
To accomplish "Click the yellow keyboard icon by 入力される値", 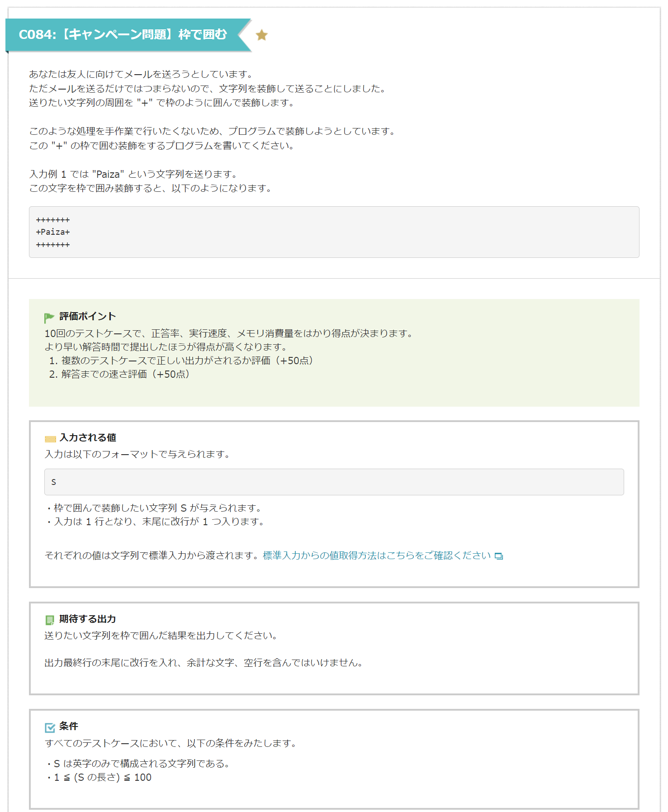I will pos(50,438).
